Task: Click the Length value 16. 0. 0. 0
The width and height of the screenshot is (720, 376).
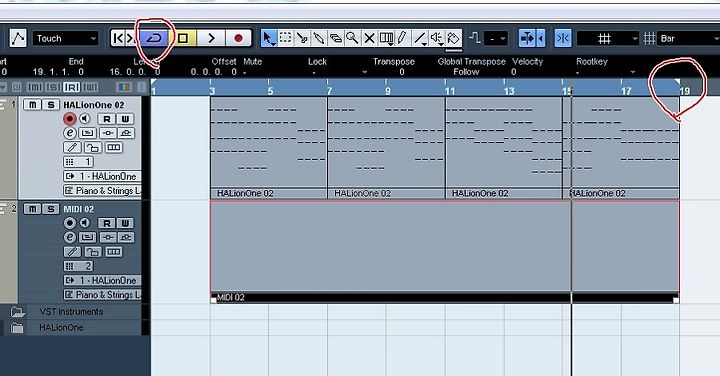Action: coord(135,72)
